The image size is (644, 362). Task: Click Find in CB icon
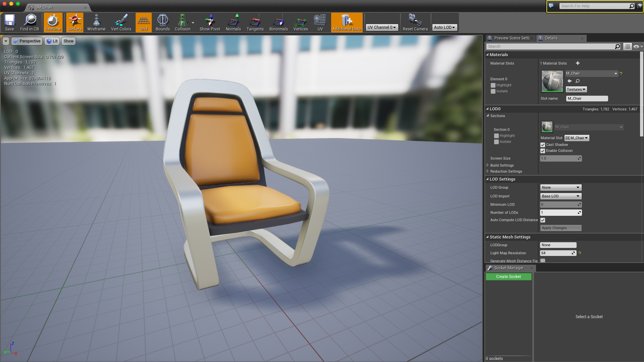pos(30,22)
